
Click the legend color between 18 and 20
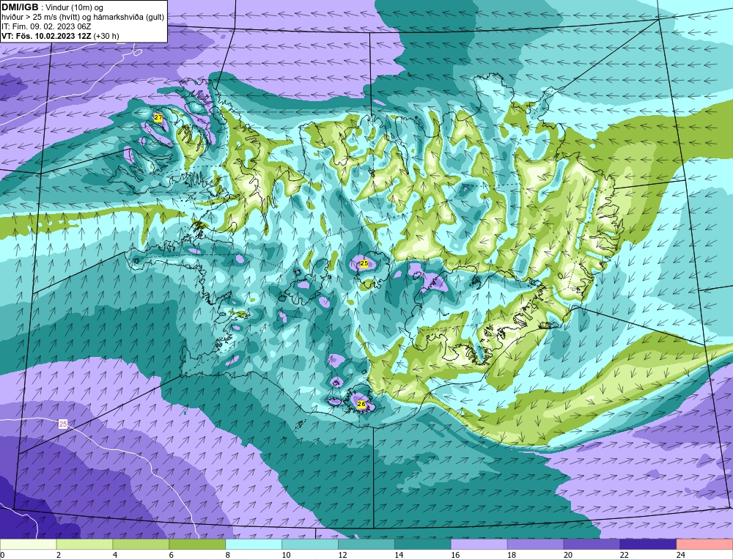coord(535,545)
